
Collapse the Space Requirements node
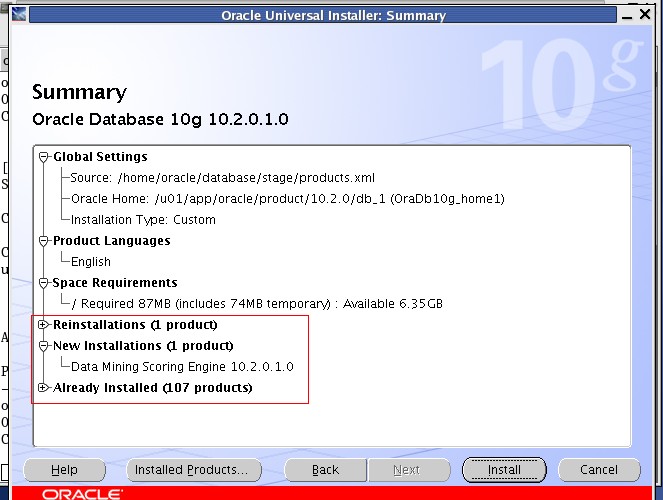[x=44, y=283]
